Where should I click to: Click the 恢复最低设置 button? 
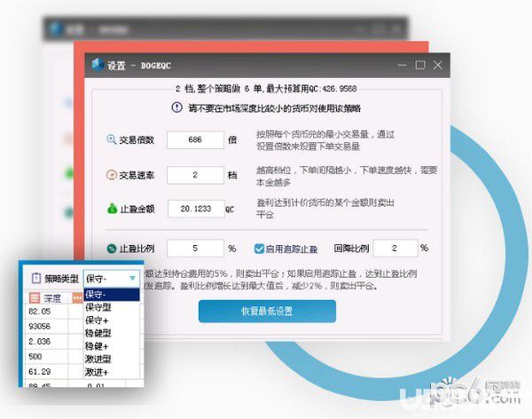[x=267, y=311]
